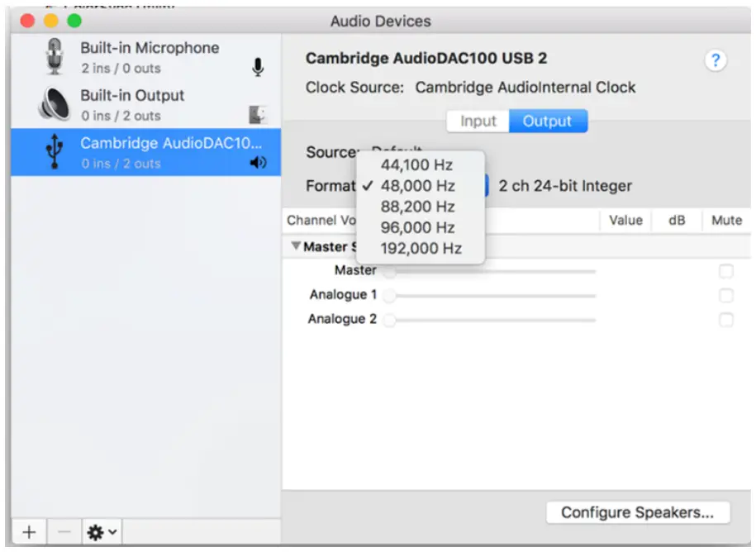The height and width of the screenshot is (552, 756).
Task: Select the Built-in Output device row
Action: [x=145, y=105]
